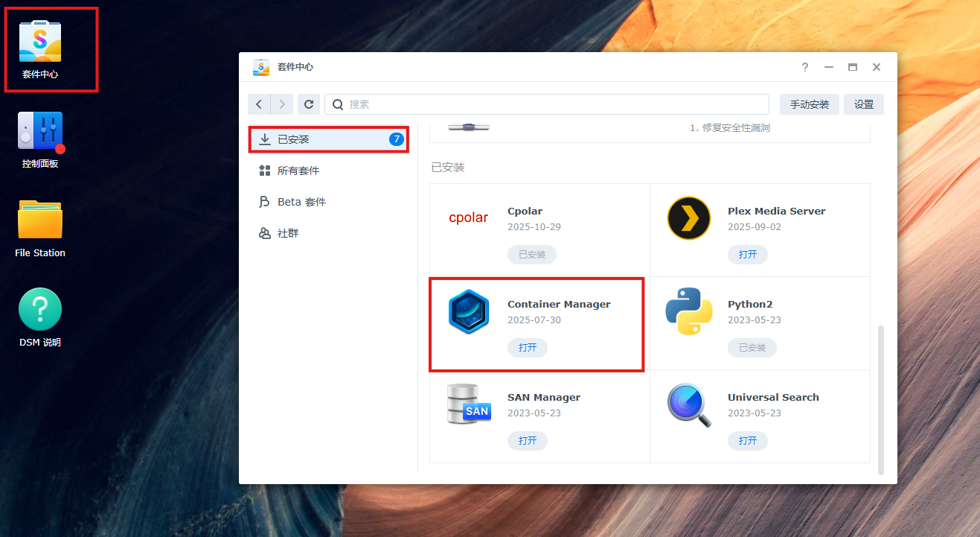
Task: Go back with the left arrow button
Action: tap(258, 104)
